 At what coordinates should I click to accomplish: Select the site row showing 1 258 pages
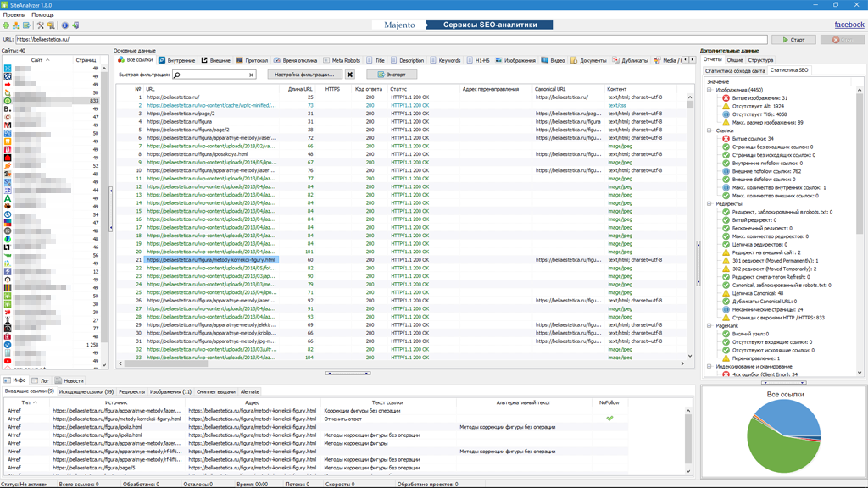[x=53, y=345]
